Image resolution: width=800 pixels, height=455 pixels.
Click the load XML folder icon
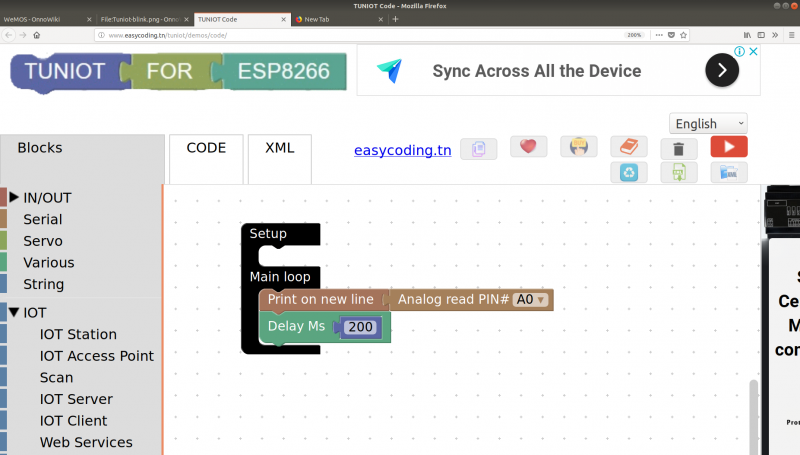pyautogui.click(x=729, y=172)
